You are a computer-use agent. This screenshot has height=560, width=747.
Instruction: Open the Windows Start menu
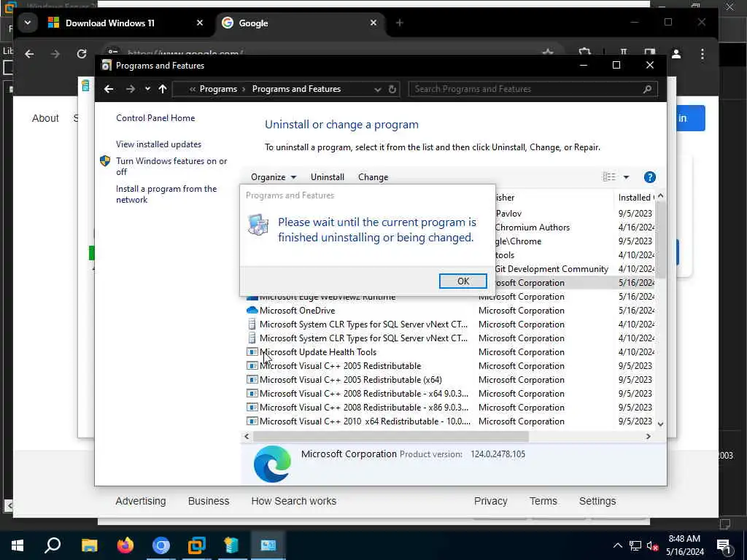point(18,545)
